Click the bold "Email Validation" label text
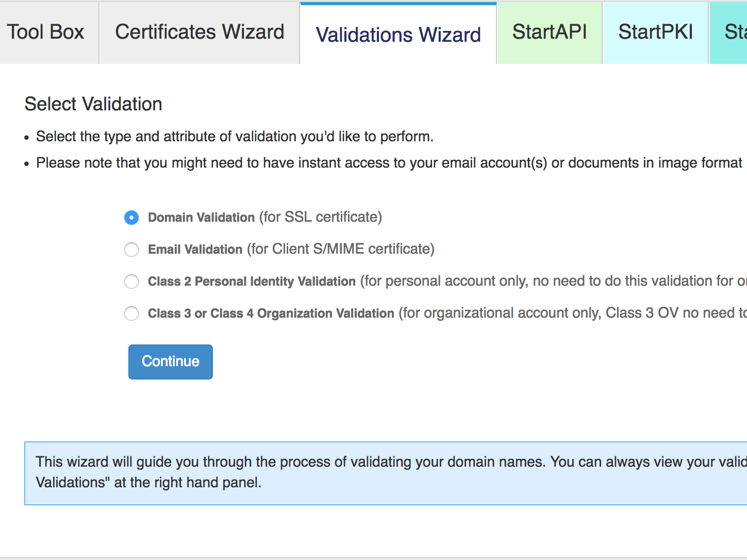 coord(195,250)
